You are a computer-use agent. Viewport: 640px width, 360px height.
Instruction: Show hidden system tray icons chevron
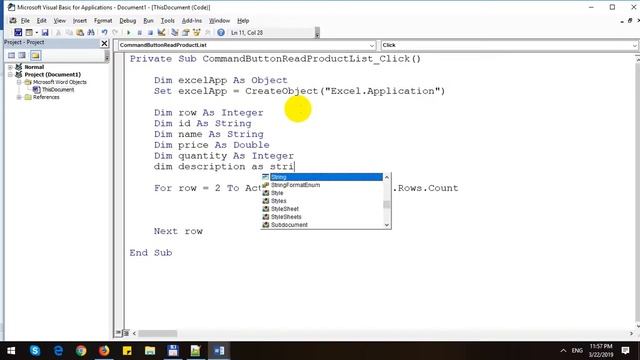[x=563, y=351]
